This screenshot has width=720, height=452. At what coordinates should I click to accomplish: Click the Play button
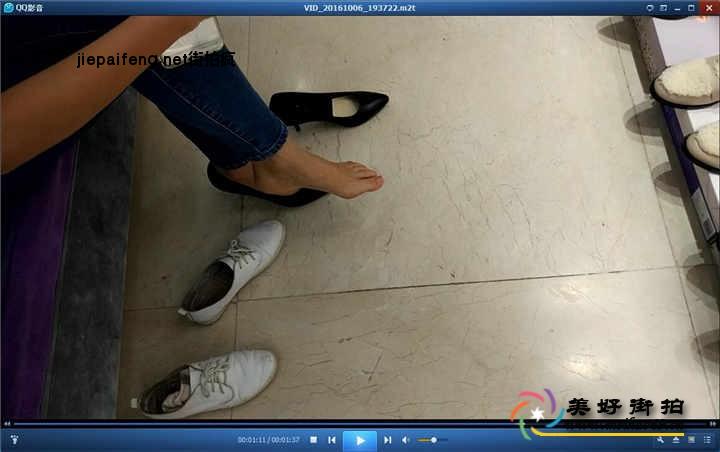[x=359, y=440]
